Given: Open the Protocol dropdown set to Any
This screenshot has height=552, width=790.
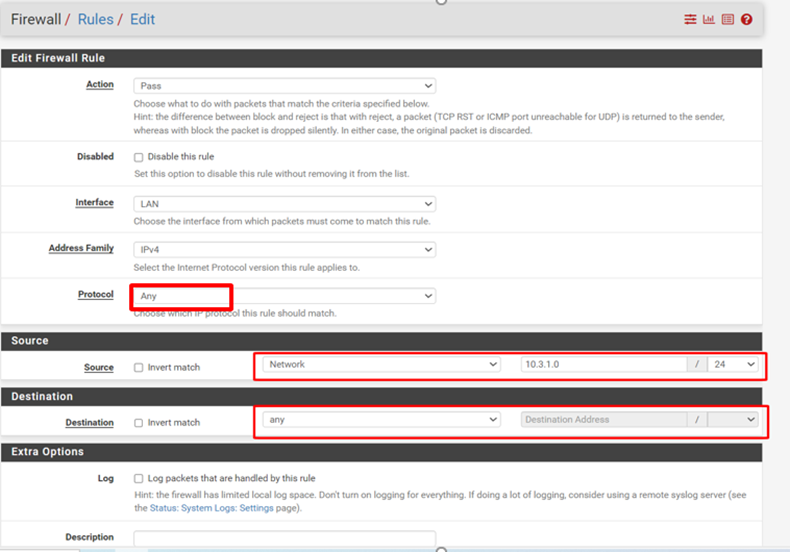Looking at the screenshot, I should coord(284,296).
